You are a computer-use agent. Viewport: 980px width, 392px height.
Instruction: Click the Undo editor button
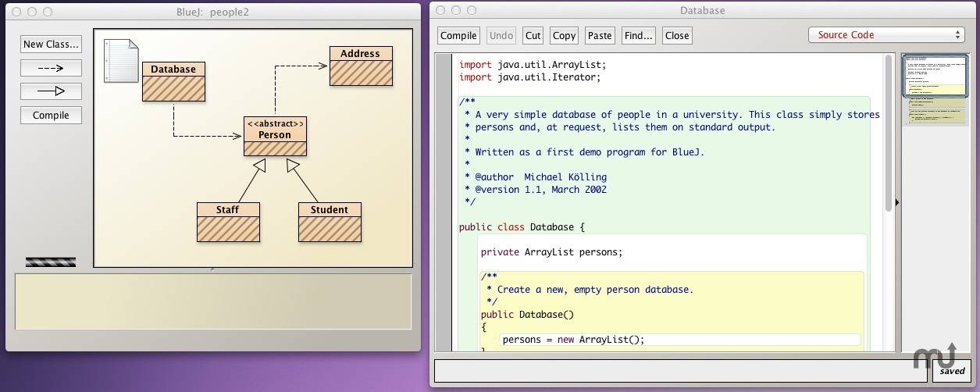point(501,35)
